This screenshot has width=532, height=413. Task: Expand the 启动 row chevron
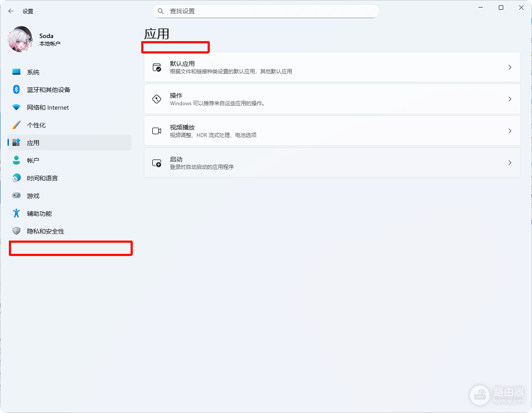[x=510, y=163]
